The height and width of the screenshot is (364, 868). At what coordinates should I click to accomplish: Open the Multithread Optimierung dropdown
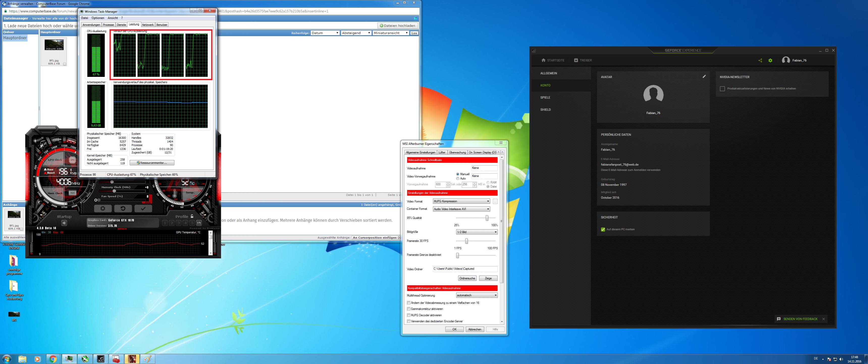click(x=477, y=295)
